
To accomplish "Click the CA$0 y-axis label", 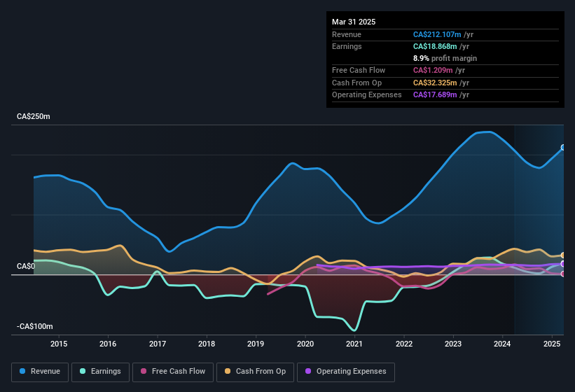I will coord(26,266).
